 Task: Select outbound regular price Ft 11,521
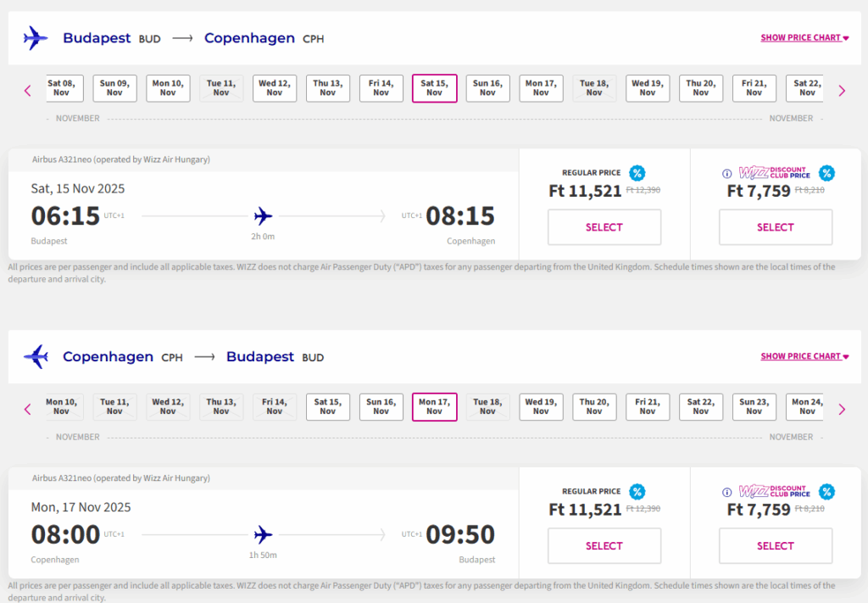click(604, 227)
